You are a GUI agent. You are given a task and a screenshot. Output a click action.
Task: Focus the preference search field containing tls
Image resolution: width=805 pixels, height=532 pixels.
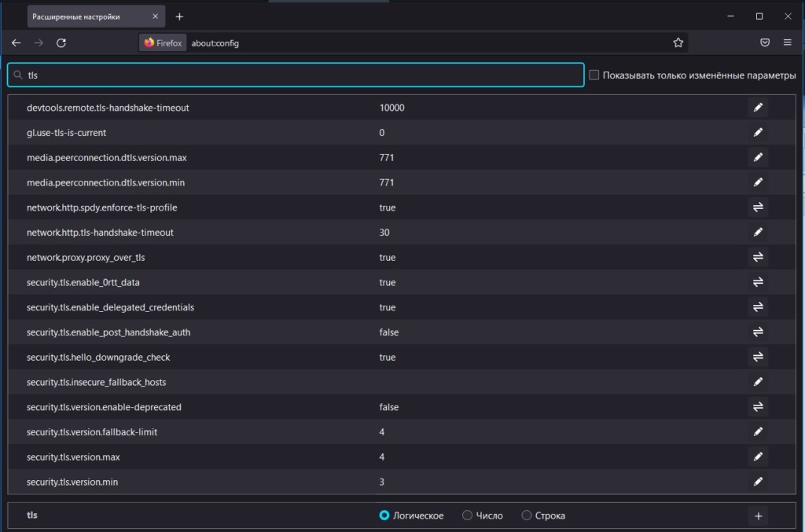[296, 75]
